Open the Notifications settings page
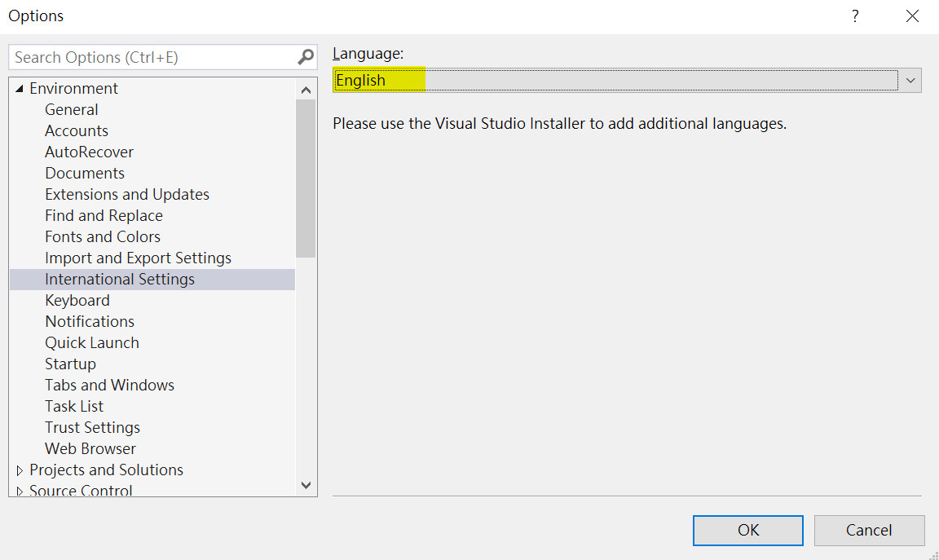The height and width of the screenshot is (560, 939). coord(90,321)
